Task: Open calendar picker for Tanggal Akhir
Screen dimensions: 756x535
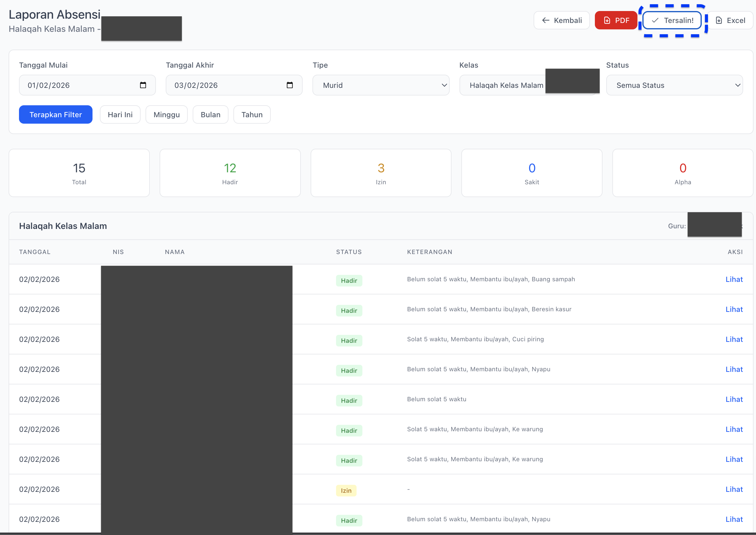Action: 289,85
